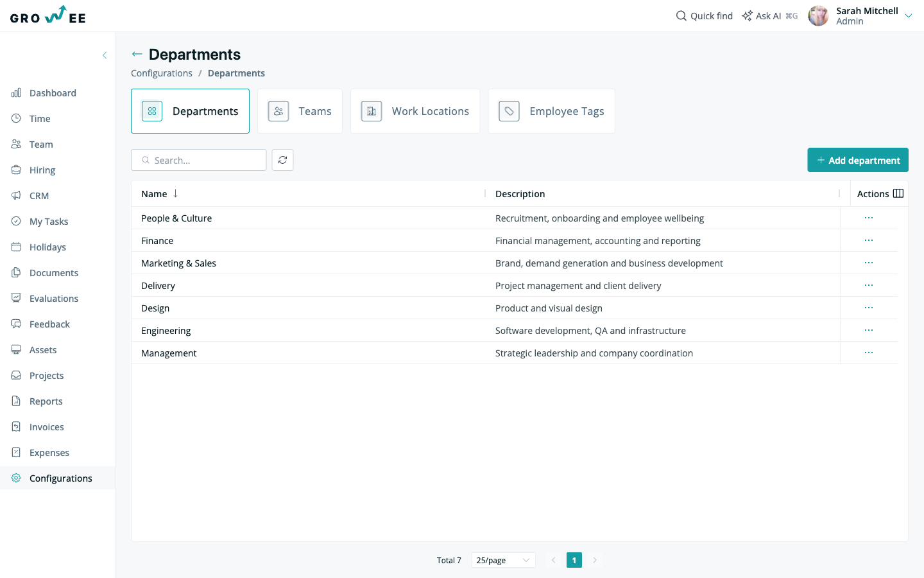Collapse the sidebar with the chevron
This screenshot has width=924, height=578.
pyautogui.click(x=105, y=55)
